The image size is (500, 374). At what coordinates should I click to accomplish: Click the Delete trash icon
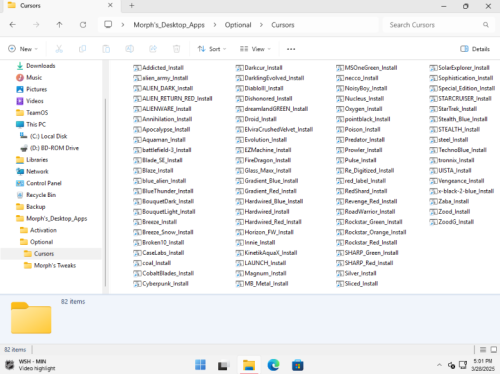click(176, 49)
